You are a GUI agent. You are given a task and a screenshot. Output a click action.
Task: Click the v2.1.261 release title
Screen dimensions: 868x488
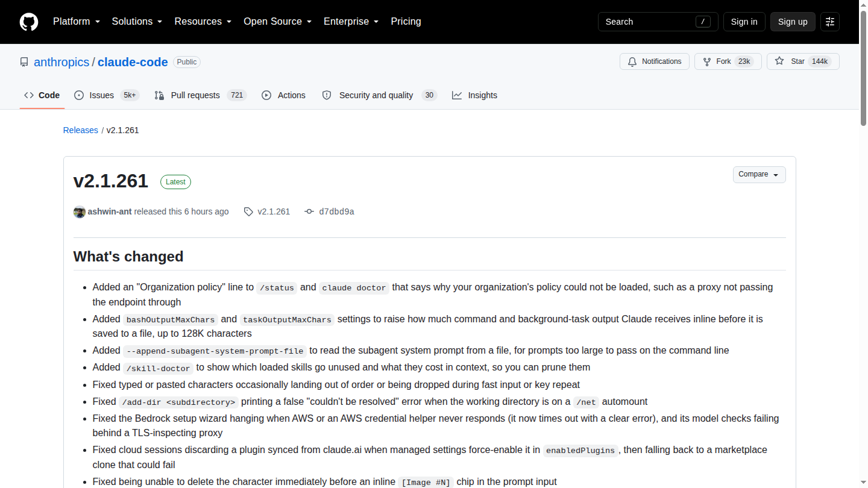point(111,181)
